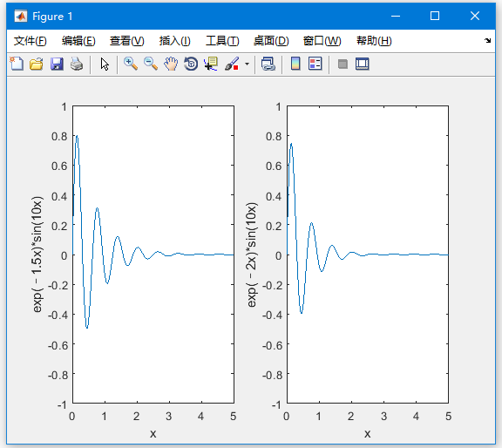
Task: Open file with folder icon
Action: tap(37, 64)
